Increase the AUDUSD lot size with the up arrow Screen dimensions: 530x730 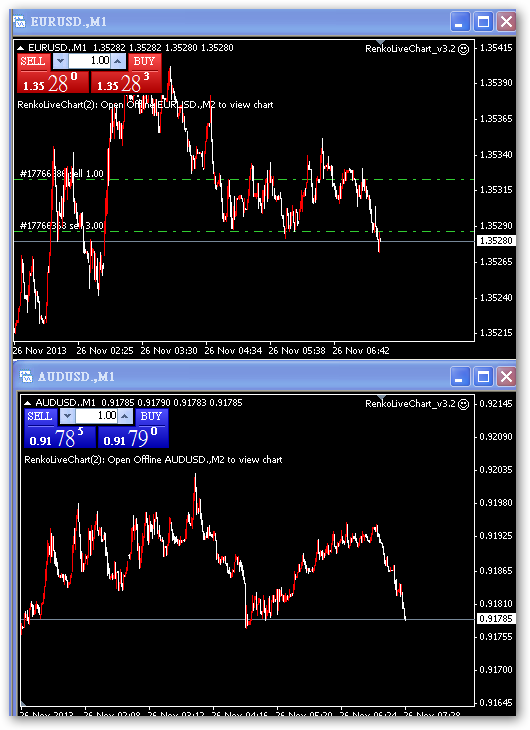pyautogui.click(x=125, y=416)
